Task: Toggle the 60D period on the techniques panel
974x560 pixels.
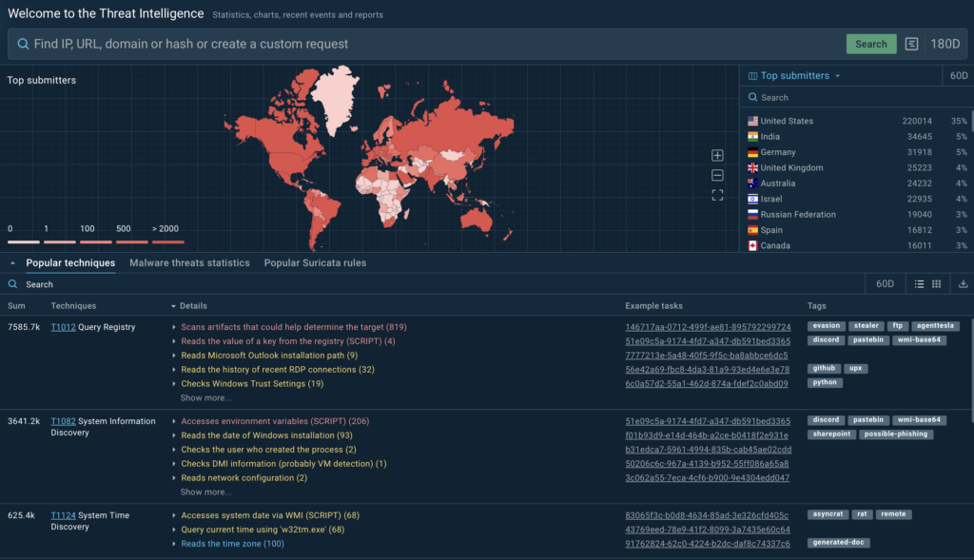Action: pyautogui.click(x=885, y=283)
